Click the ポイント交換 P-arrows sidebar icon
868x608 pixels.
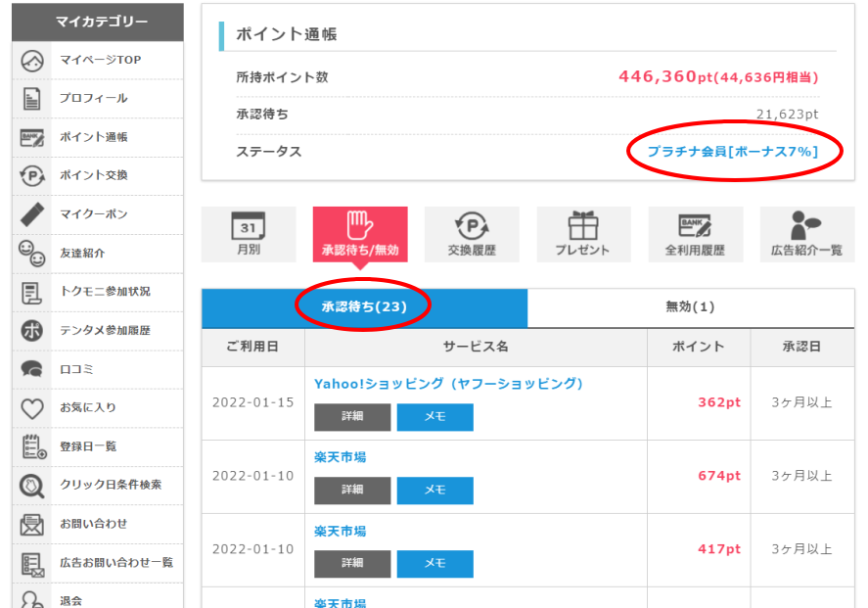click(x=32, y=176)
